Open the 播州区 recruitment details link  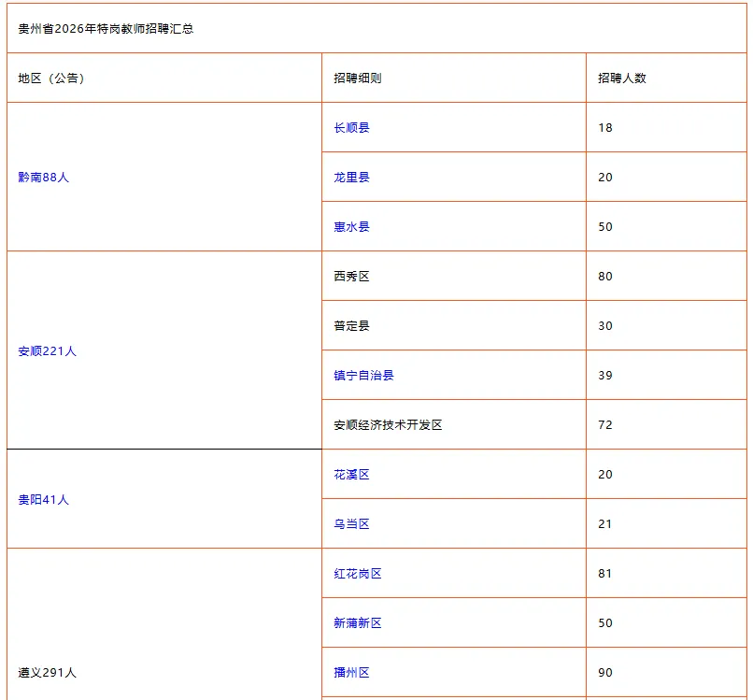351,673
